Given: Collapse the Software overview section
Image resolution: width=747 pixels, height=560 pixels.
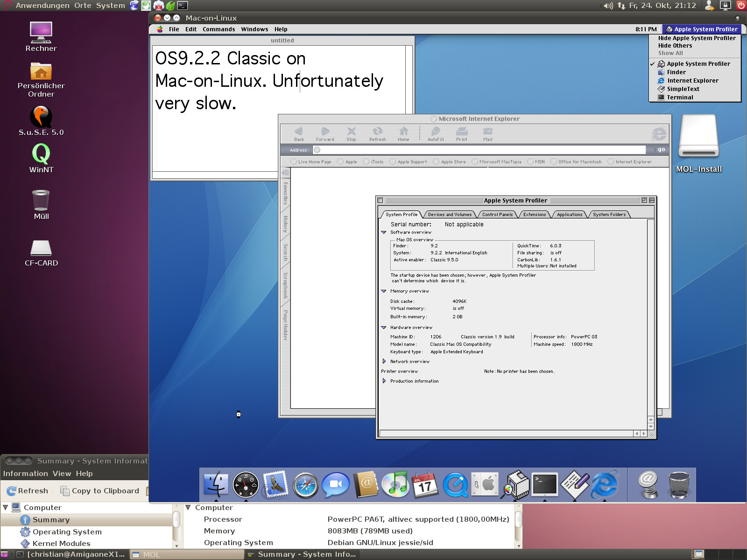Looking at the screenshot, I should click(384, 232).
